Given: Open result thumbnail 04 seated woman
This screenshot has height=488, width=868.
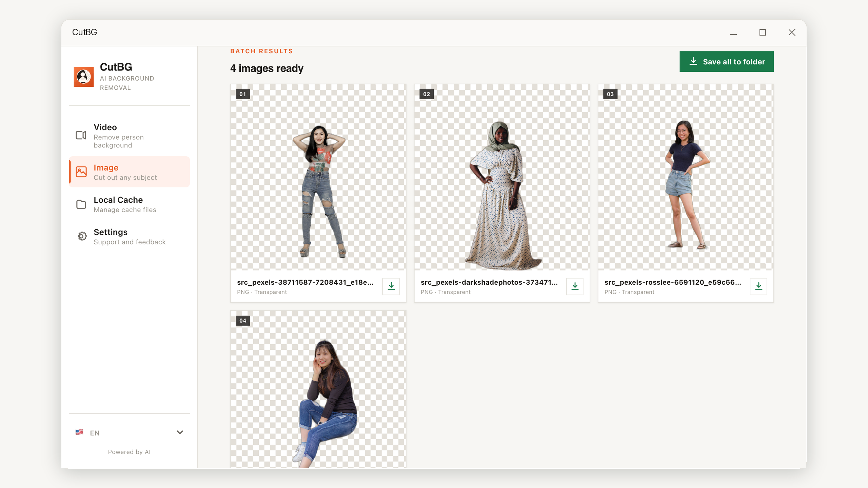Looking at the screenshot, I should point(318,390).
